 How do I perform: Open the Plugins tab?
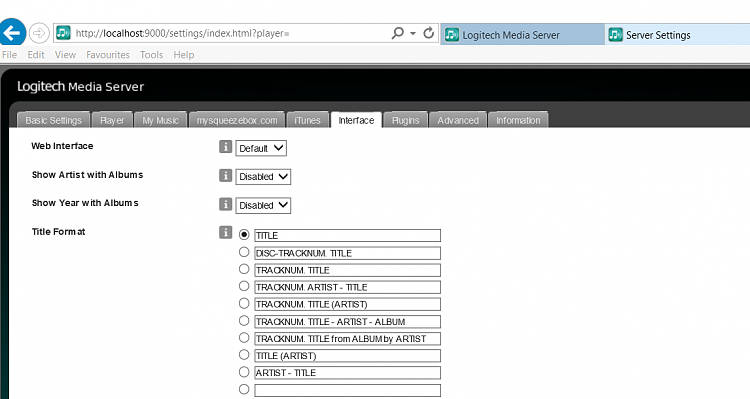[405, 120]
